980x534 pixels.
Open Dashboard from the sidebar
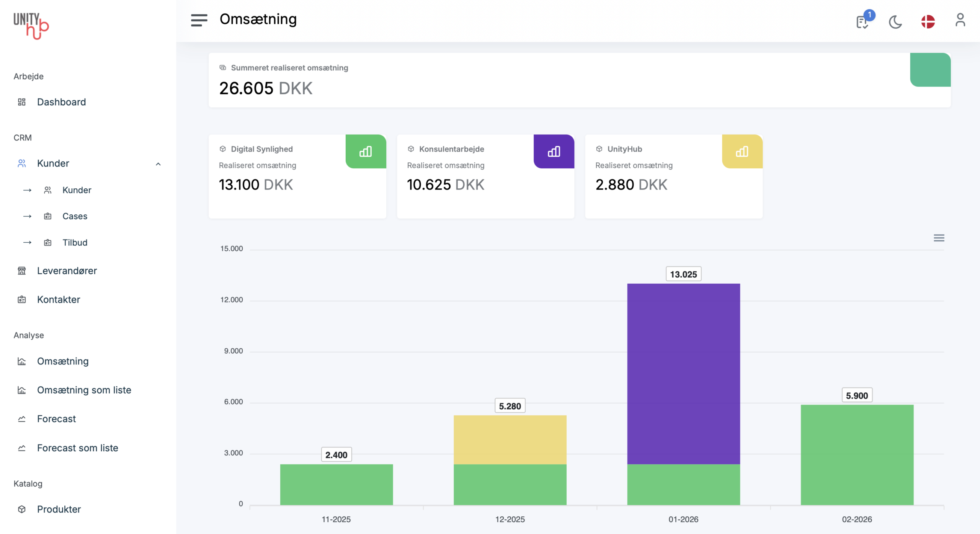click(61, 102)
